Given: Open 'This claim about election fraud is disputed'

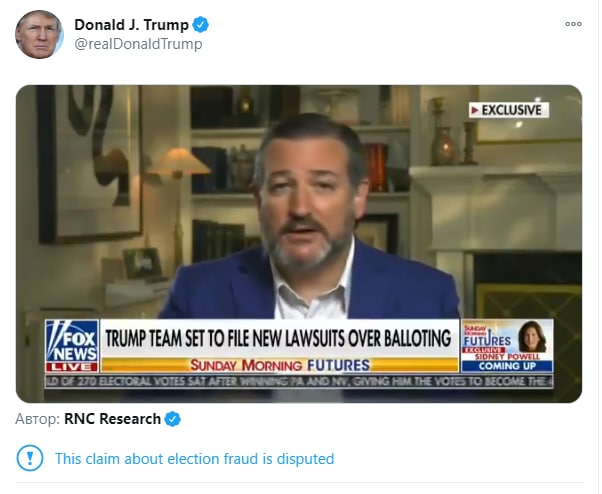Looking at the screenshot, I should click(x=195, y=459).
